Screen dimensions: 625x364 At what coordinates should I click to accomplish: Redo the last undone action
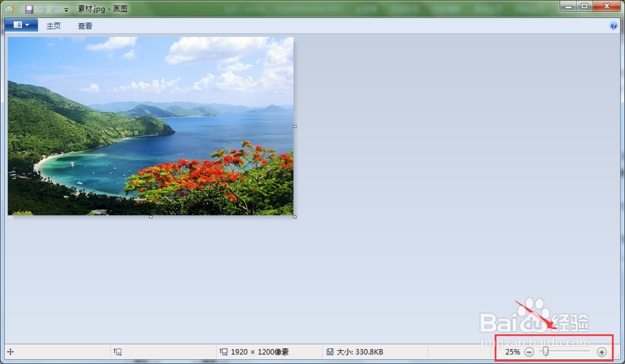pyautogui.click(x=55, y=9)
